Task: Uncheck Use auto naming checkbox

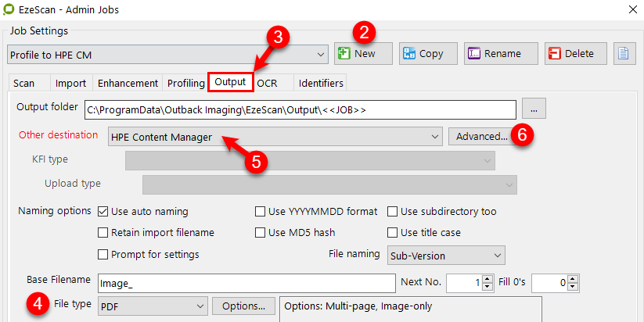Action: 103,212
